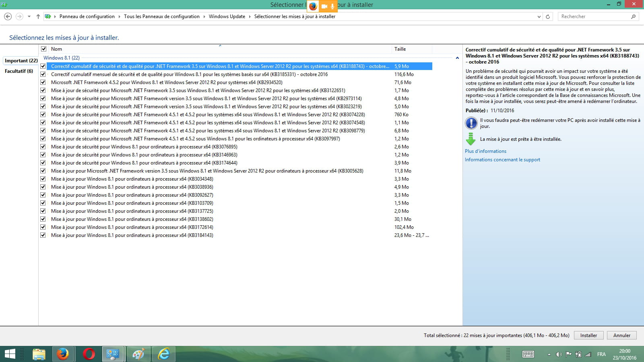Switch to Important (22) tab

coord(21,61)
